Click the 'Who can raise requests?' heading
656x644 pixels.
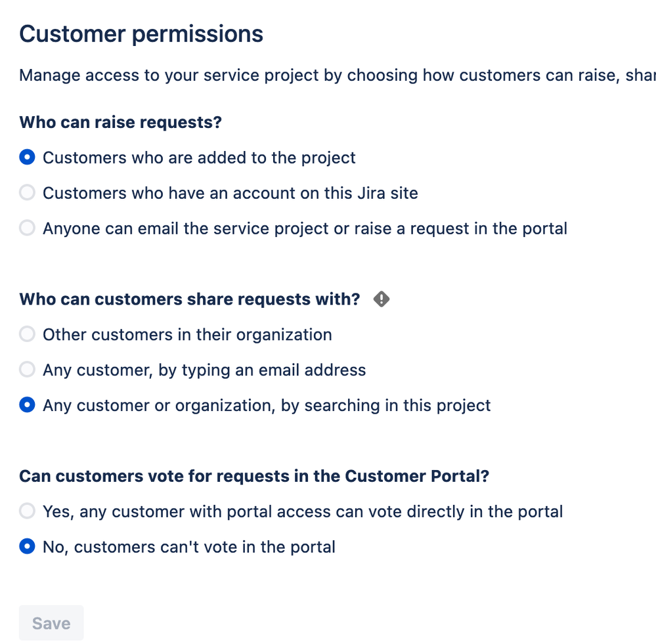pos(121,123)
